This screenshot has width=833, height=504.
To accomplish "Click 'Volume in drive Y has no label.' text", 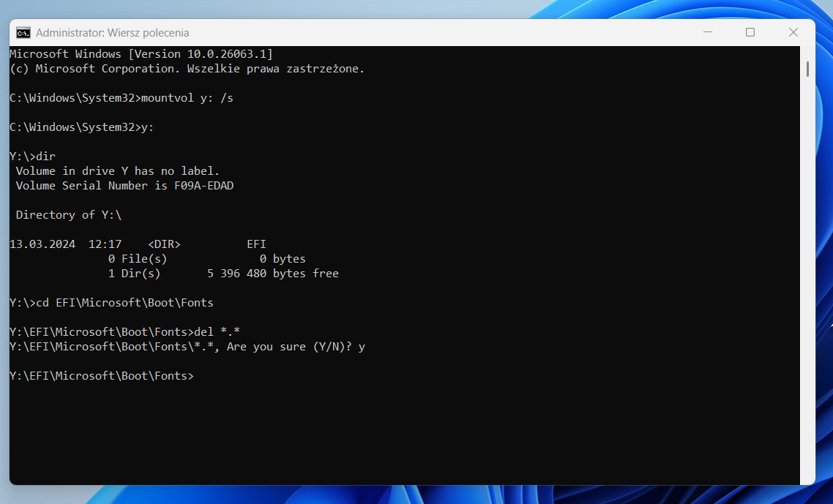I will [117, 171].
